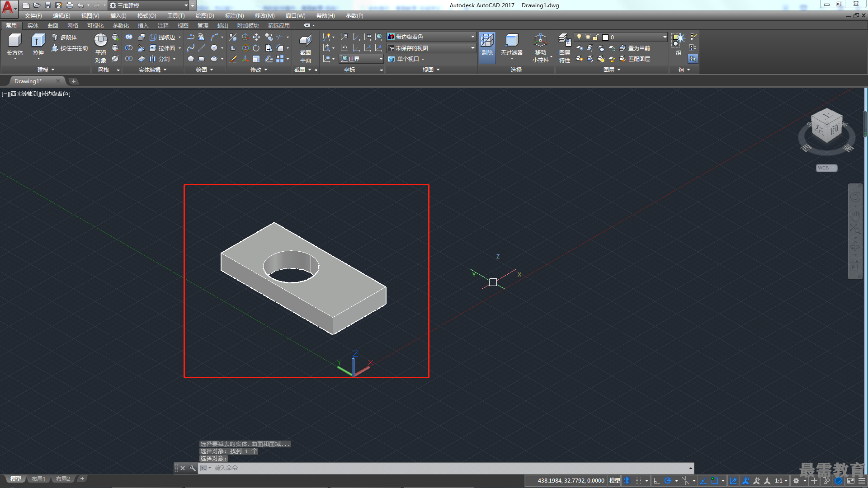This screenshot has width=868, height=488.
Task: Click the Plot printer icon
Action: coord(69,5)
